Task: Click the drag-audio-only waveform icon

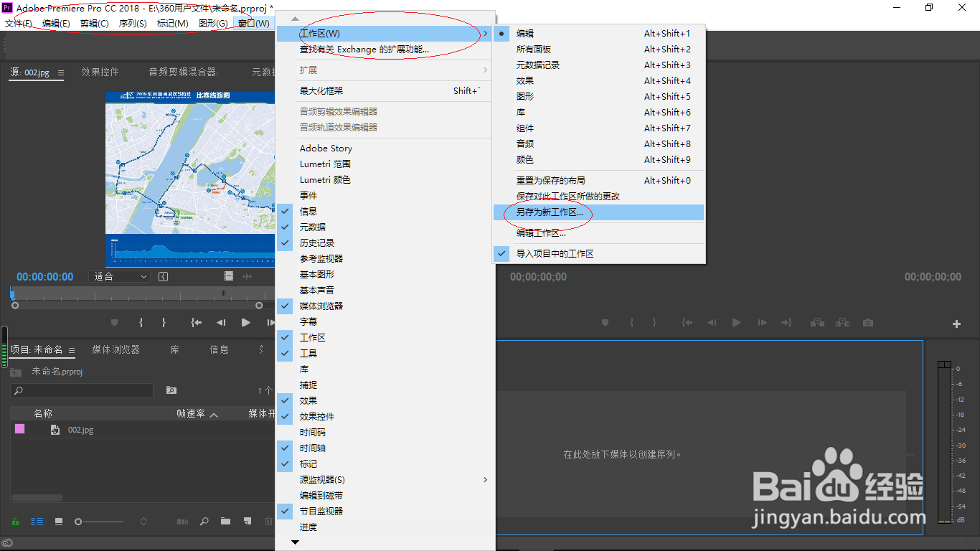Action: [x=248, y=276]
